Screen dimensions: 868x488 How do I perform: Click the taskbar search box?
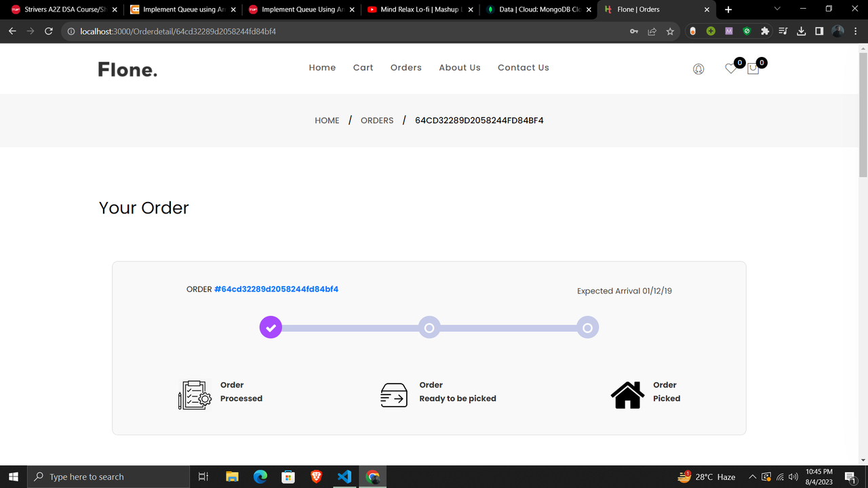coord(108,476)
